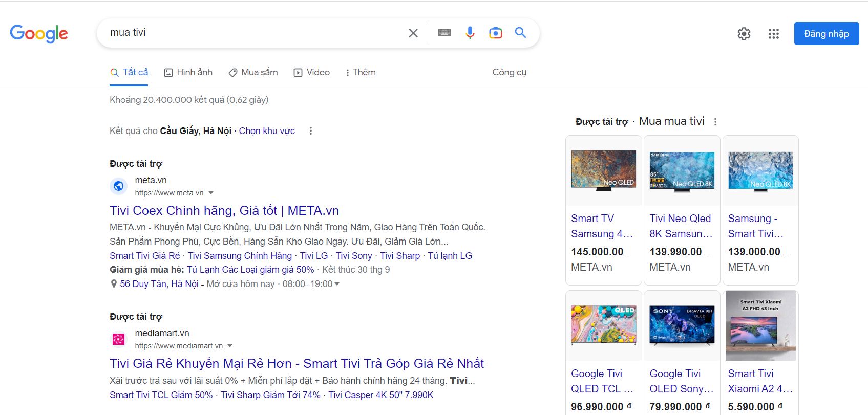Clear the search box with X icon
Image resolution: width=868 pixels, height=415 pixels.
pos(413,33)
